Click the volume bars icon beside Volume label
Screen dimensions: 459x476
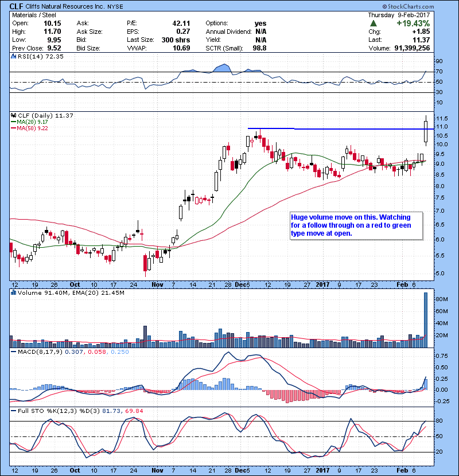(x=13, y=292)
